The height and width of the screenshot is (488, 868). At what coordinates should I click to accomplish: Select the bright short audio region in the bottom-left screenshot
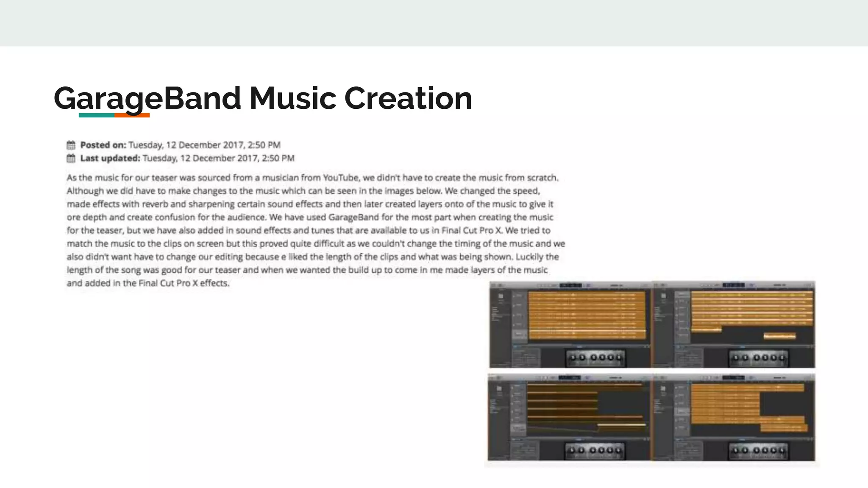pos(622,424)
